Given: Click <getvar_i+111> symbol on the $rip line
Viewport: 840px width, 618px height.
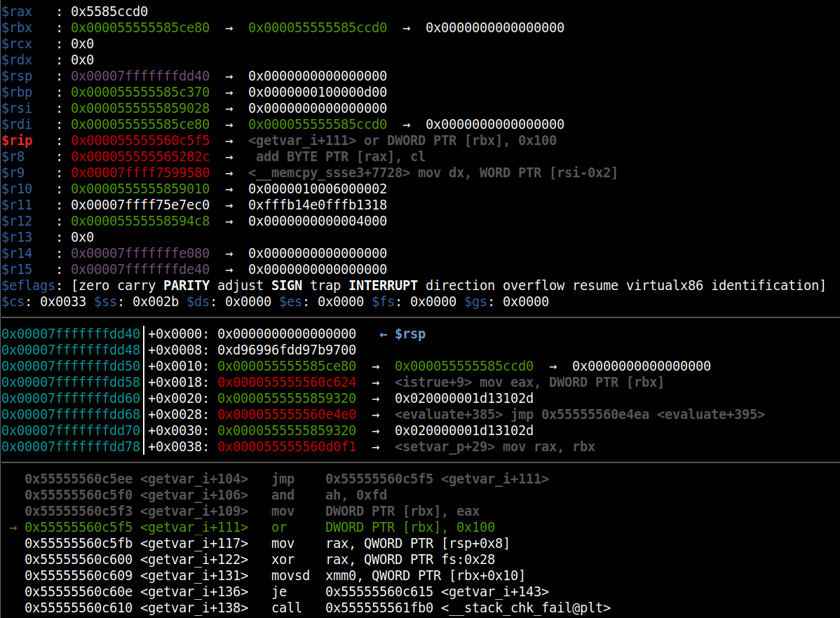Looking at the screenshot, I should [x=302, y=140].
